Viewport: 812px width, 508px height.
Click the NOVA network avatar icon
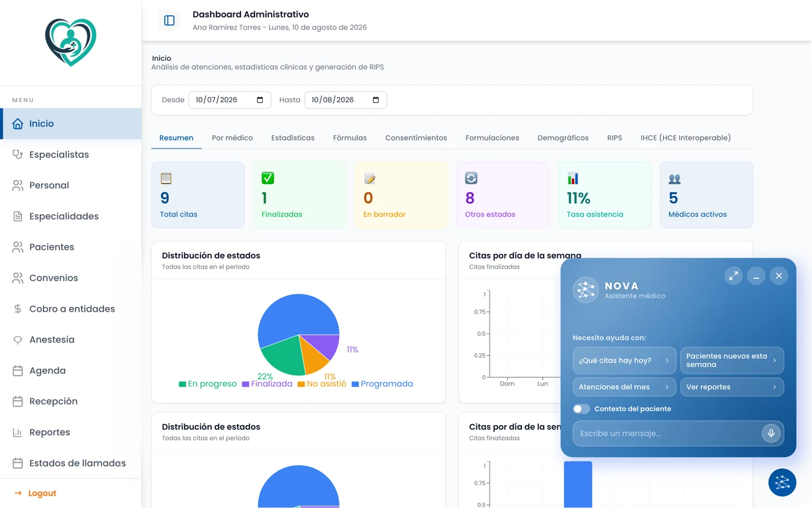coord(585,290)
